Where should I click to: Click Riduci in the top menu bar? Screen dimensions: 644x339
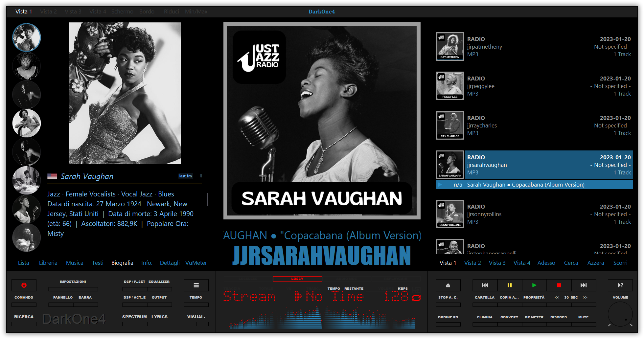172,11
